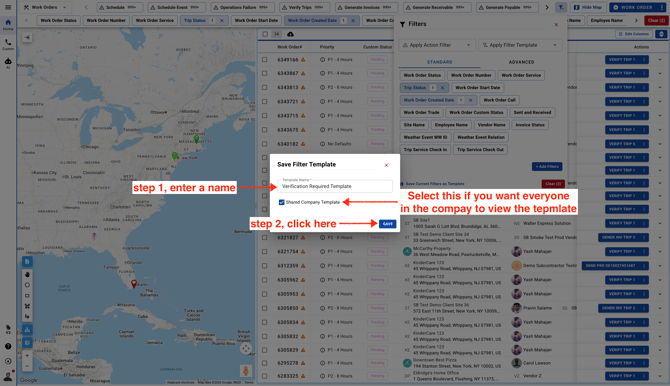The height and width of the screenshot is (386, 670).
Task: Open the AI robot icon in sidebar
Action: (8, 63)
